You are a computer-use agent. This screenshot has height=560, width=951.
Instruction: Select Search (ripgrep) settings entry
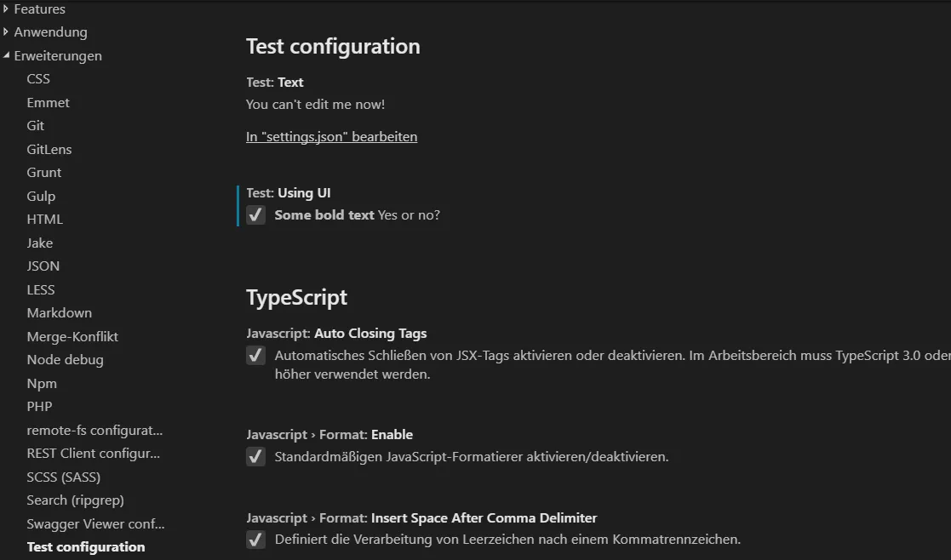75,500
